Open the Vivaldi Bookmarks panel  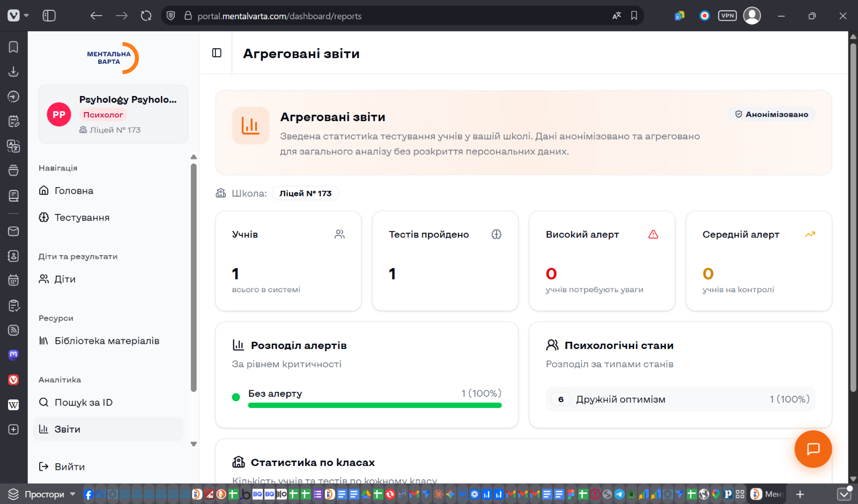point(13,47)
